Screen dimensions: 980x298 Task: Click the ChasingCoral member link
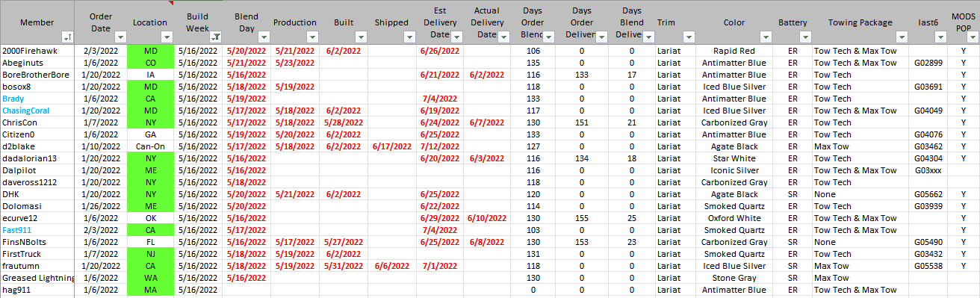26,111
